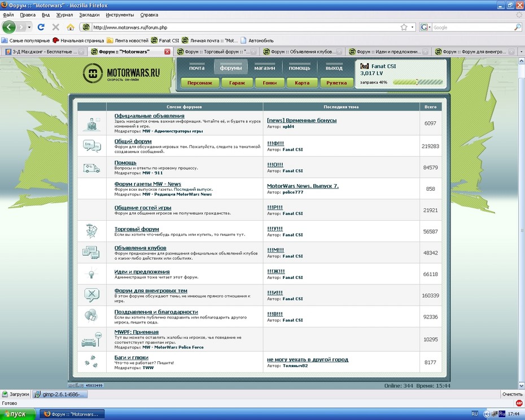Click the forward navigation arrow

(x=22, y=27)
